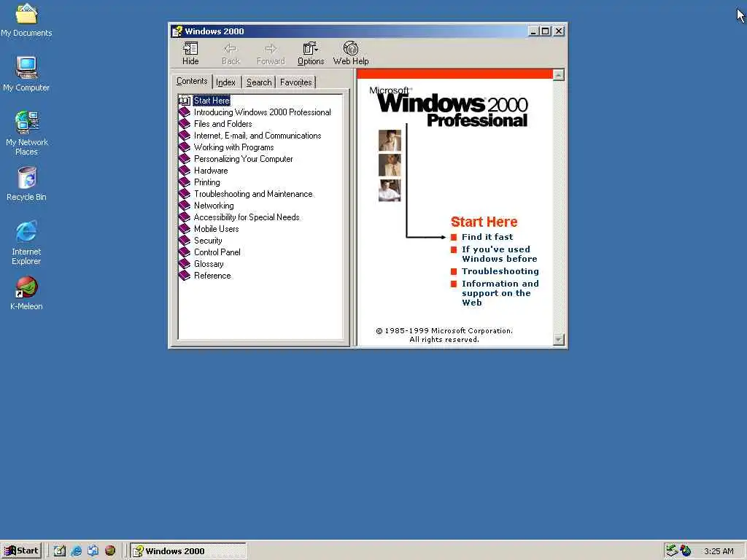Expand book icon for Introducing Windows 2000 Professional
Screen dimensions: 747x560
(185, 112)
